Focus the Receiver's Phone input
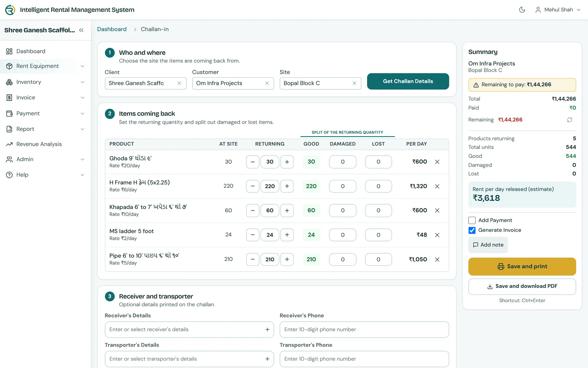 tap(364, 329)
